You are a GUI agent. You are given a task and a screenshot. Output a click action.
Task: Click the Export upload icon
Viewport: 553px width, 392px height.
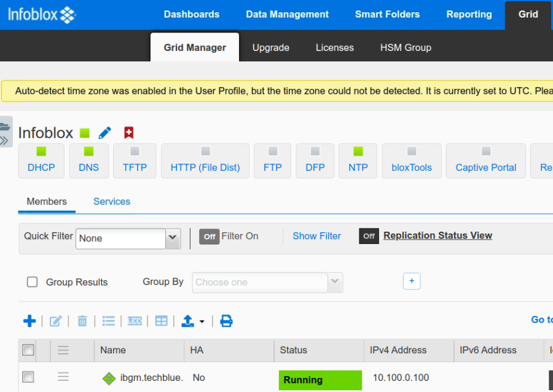(x=188, y=321)
